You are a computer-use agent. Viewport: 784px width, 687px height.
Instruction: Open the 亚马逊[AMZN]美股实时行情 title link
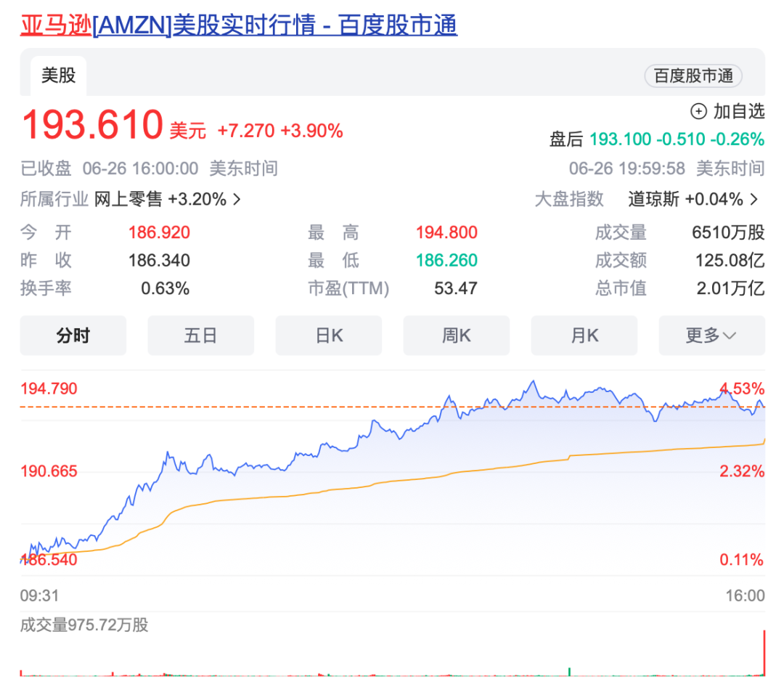(239, 25)
